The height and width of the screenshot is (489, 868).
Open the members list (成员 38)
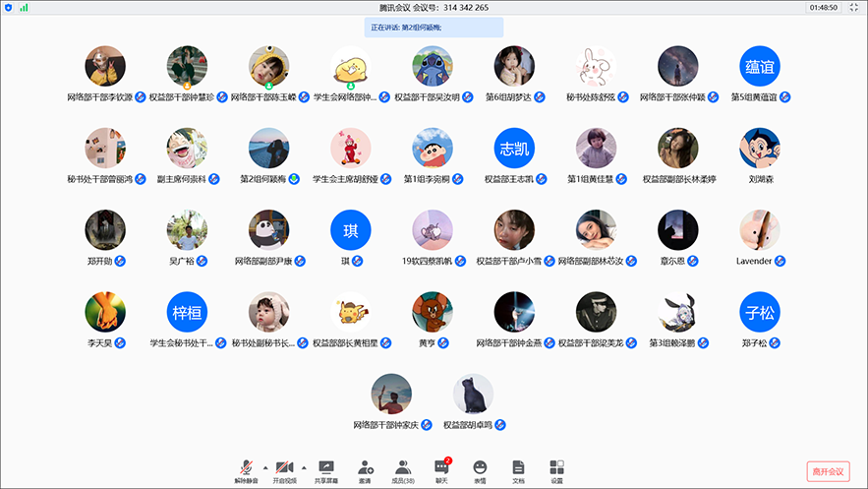coord(402,468)
